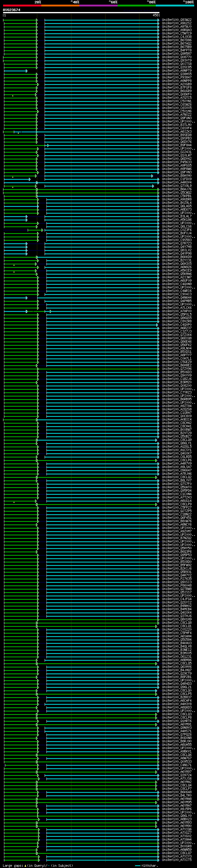Image resolution: width=197 pixels, height=868 pixels.
Task: Select the UniRef100_Q4Y7H8 label
Action: coord(177,247)
